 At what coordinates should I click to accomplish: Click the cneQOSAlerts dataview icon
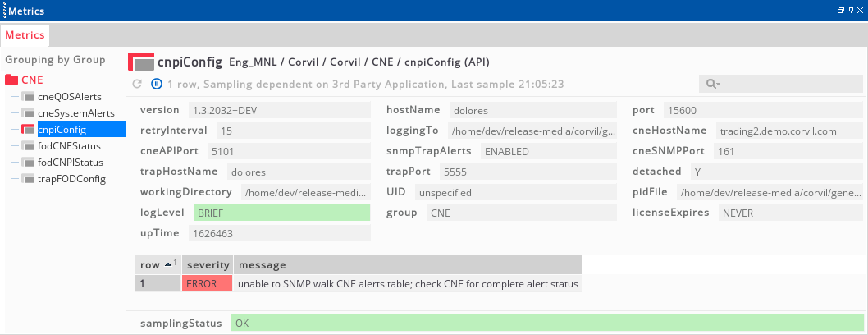coord(29,97)
